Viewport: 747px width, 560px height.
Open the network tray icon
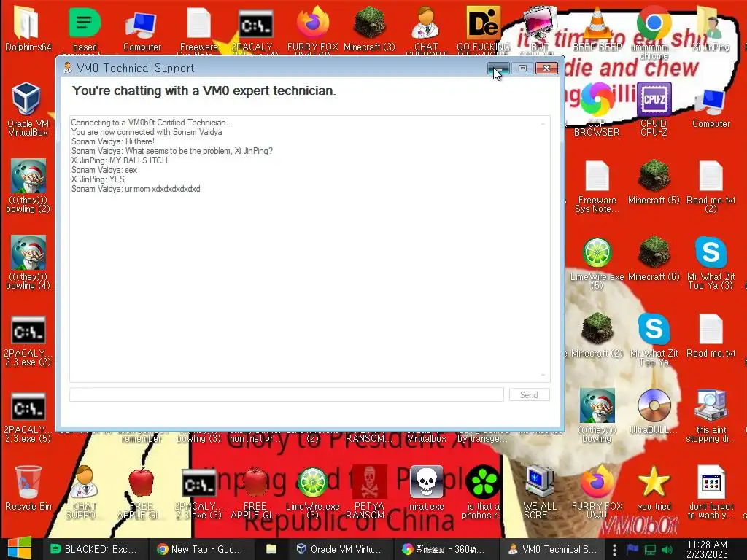tap(650, 550)
